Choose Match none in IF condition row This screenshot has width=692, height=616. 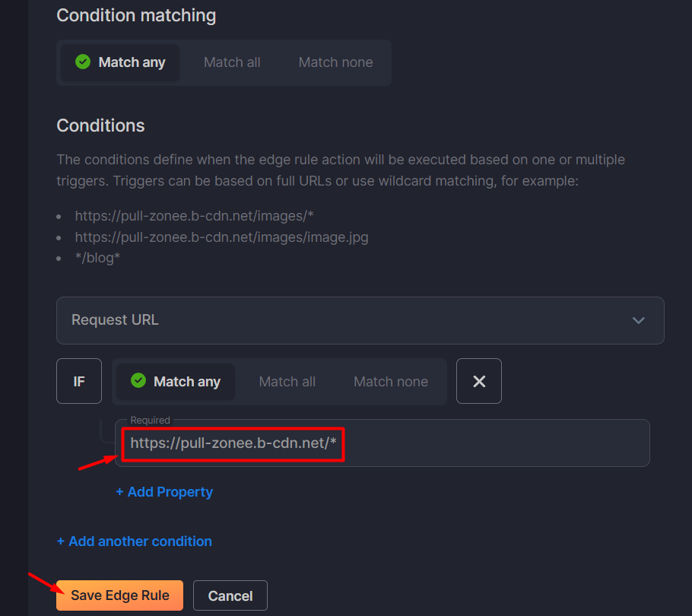click(391, 382)
